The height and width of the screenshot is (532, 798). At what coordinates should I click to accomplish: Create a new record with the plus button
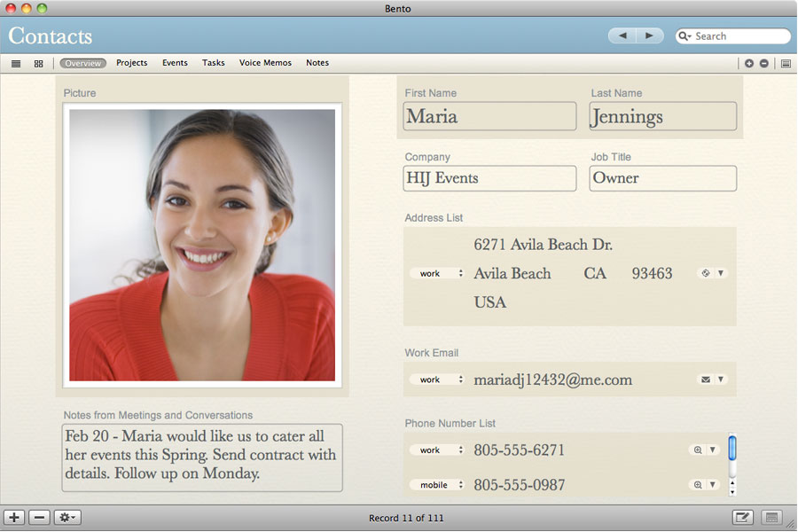[x=13, y=517]
